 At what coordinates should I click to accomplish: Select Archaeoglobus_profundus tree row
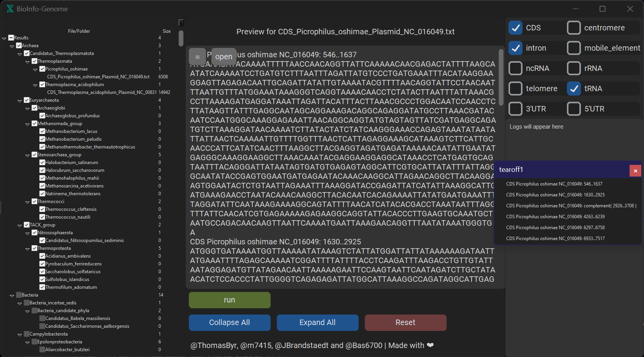72,116
